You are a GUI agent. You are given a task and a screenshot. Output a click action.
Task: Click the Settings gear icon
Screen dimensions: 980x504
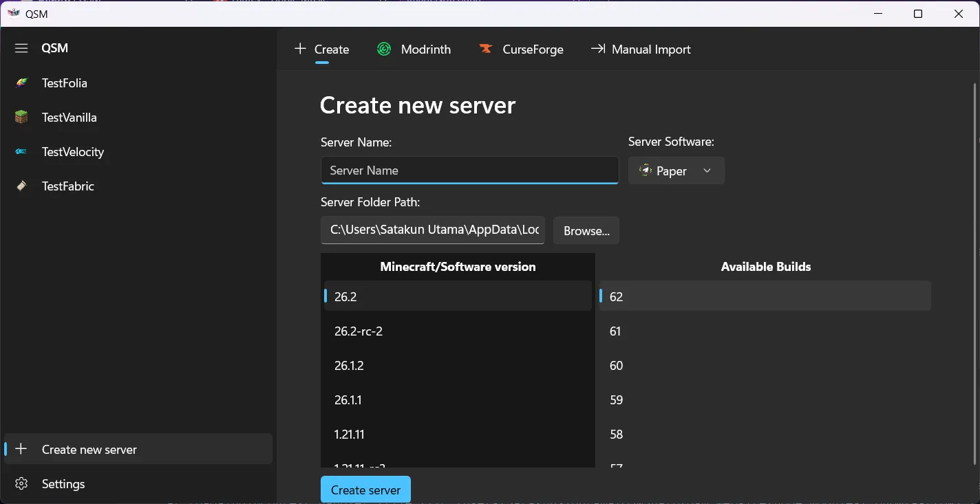coord(21,484)
